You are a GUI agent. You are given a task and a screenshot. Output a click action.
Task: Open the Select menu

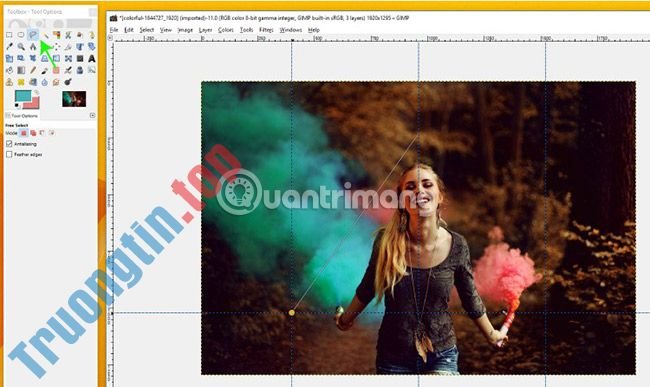pos(147,30)
